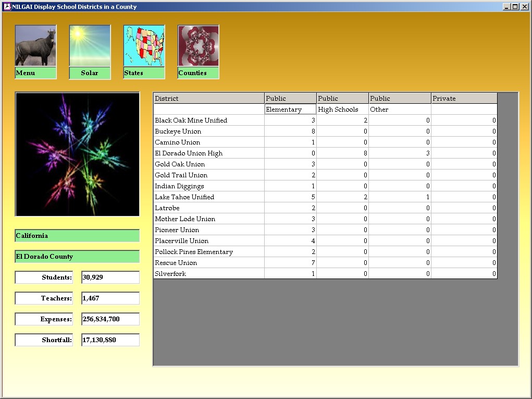532x399 pixels.
Task: Click the Solar sun image icon
Action: pyautogui.click(x=90, y=46)
